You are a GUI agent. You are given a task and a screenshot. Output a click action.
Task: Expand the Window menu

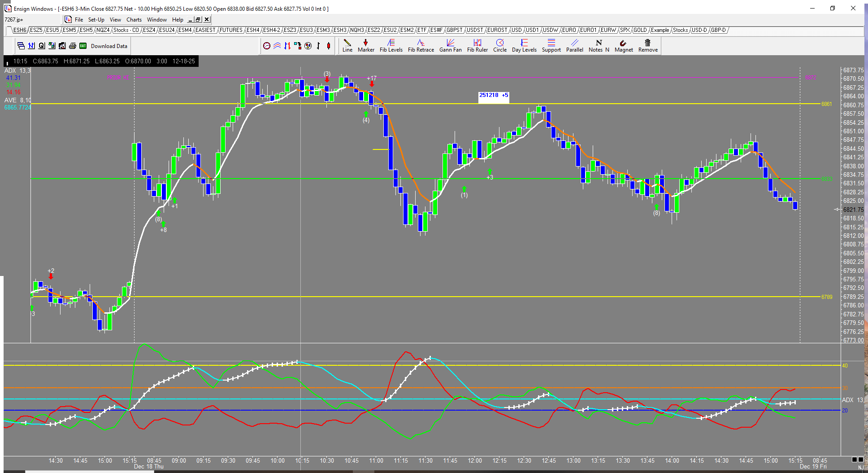(x=156, y=20)
